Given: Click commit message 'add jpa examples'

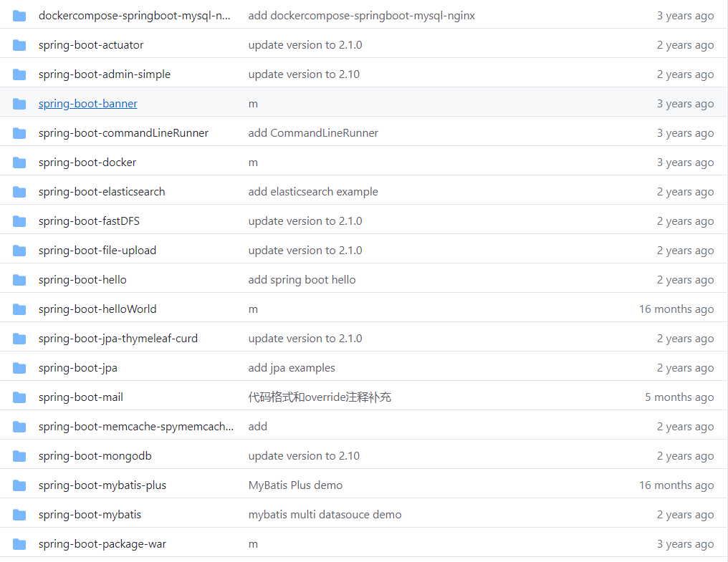Looking at the screenshot, I should 292,368.
